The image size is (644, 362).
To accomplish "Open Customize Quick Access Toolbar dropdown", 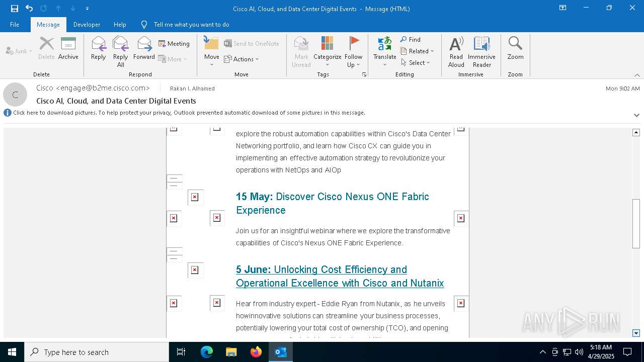I will click(87, 9).
